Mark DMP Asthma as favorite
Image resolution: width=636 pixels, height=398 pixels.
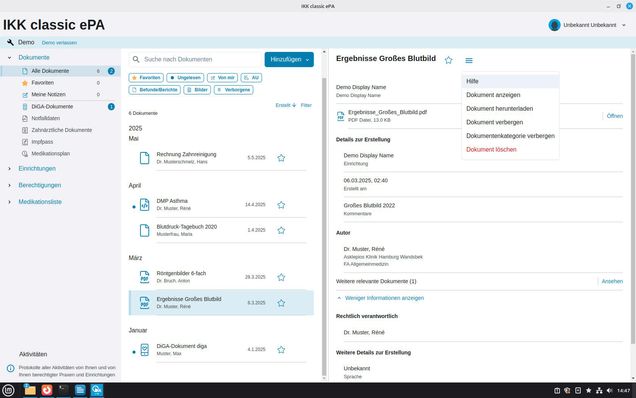click(281, 205)
